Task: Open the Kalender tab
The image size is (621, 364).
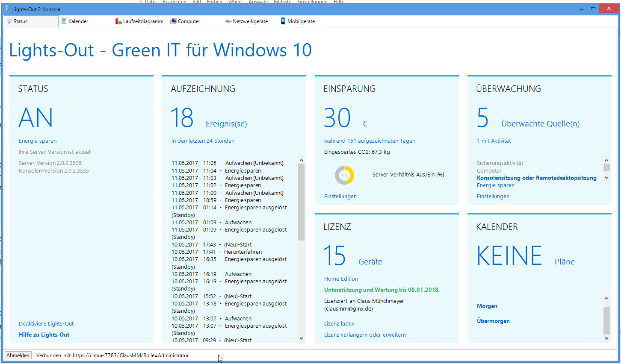Action: coord(75,21)
